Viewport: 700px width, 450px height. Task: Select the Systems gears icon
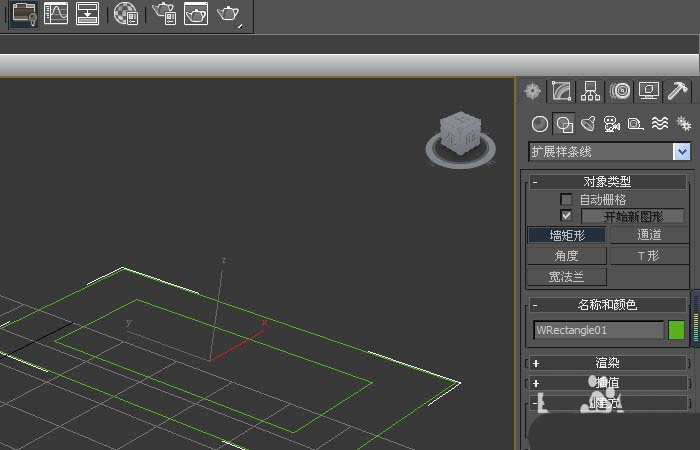683,124
